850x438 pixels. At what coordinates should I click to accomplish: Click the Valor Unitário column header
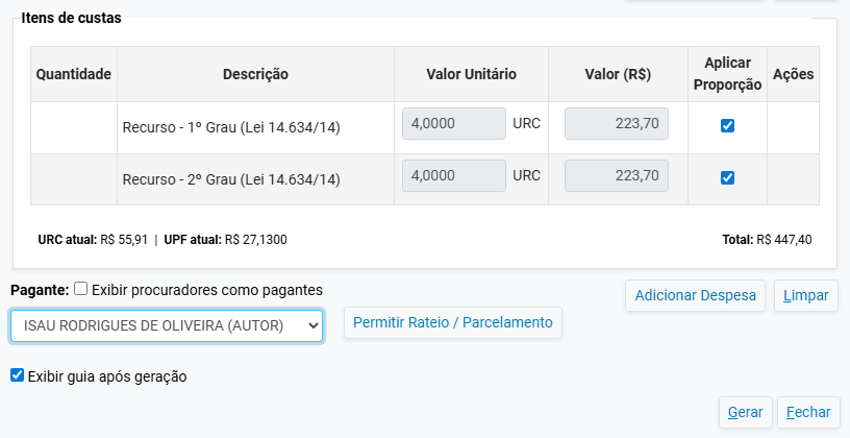click(471, 74)
